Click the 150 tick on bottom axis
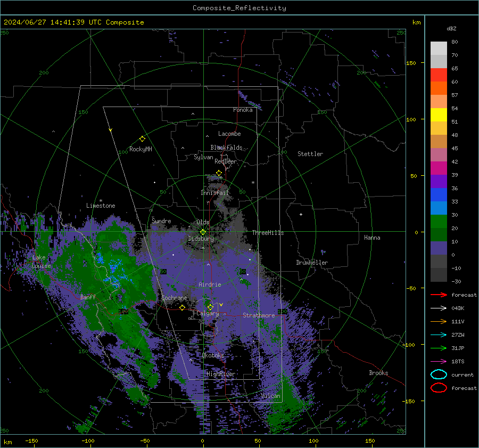Viewport: 479px width, 448px height. pyautogui.click(x=370, y=441)
